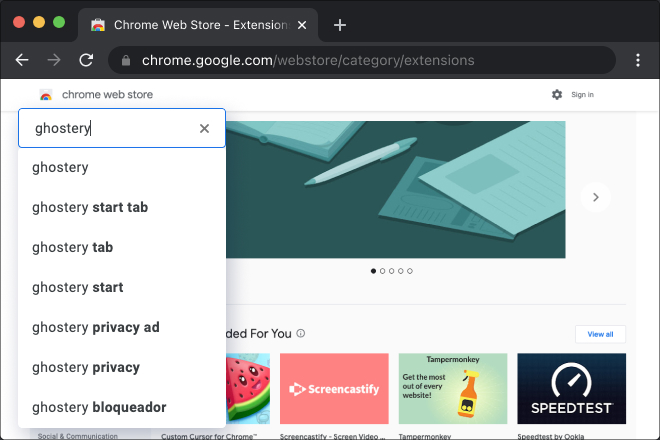Screen dimensions: 660x440
Task: Open the Speedtest extension thumbnail
Action: pyautogui.click(x=571, y=388)
